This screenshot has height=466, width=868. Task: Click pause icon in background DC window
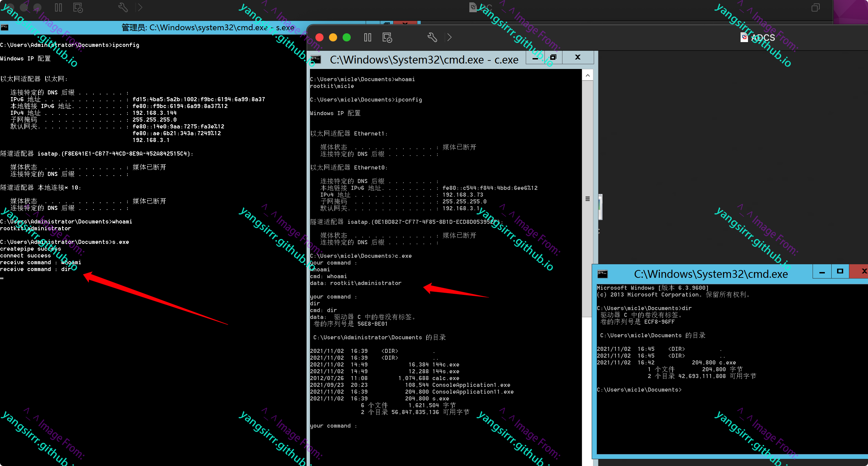[x=58, y=7]
